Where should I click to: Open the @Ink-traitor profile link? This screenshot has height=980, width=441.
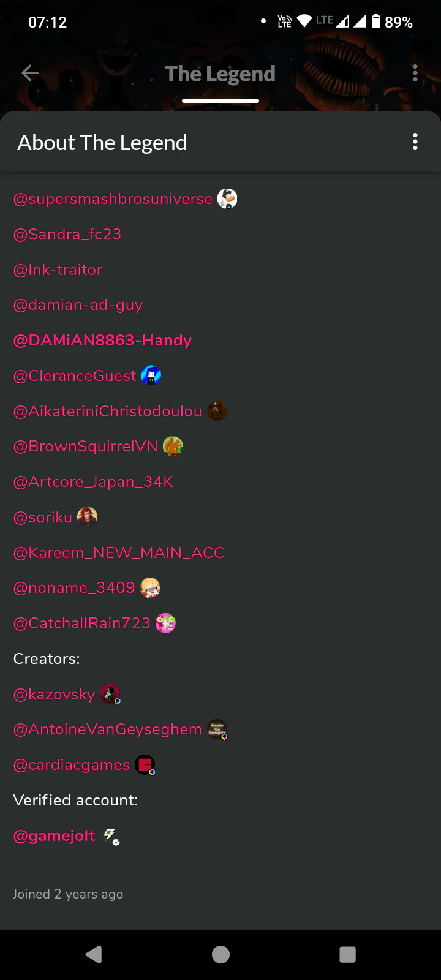[x=58, y=269]
